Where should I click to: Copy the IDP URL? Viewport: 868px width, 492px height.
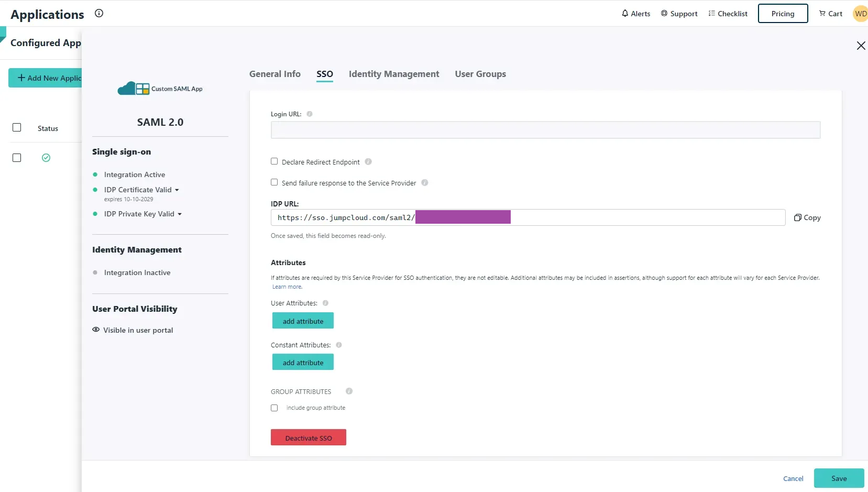pyautogui.click(x=807, y=217)
